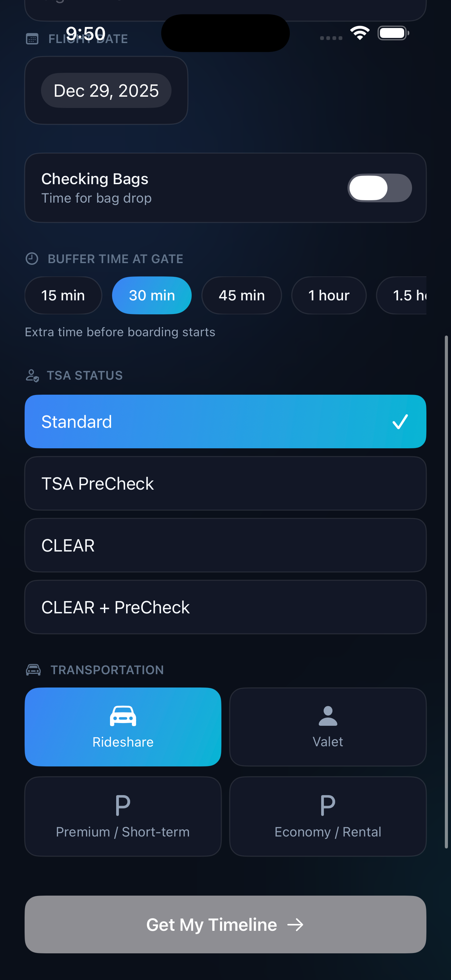Enable the Checking Bags toggle
451x980 pixels.
[x=380, y=188]
